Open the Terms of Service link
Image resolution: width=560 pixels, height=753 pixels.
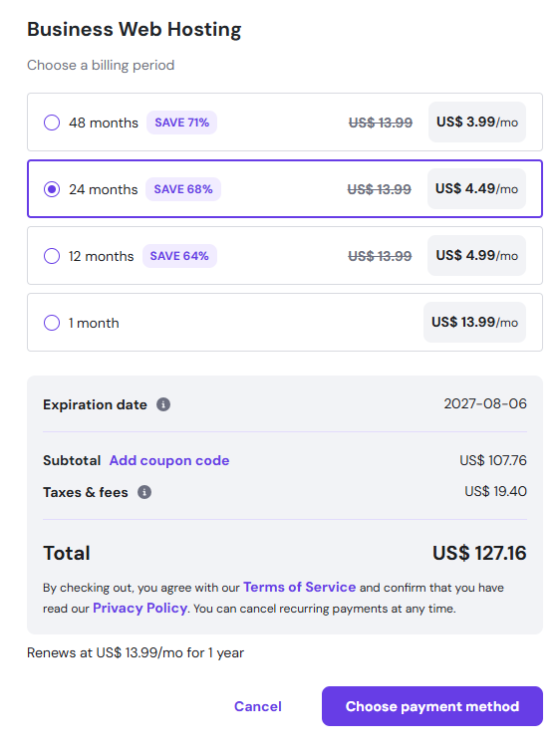tap(299, 588)
